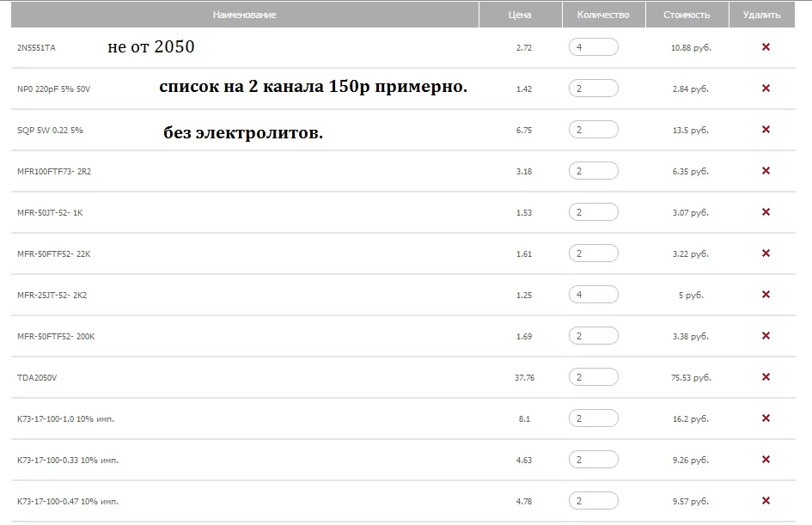Delete the K73-17-100-0.47 10% row
Image resolution: width=812 pixels, height=525 pixels.
766,501
